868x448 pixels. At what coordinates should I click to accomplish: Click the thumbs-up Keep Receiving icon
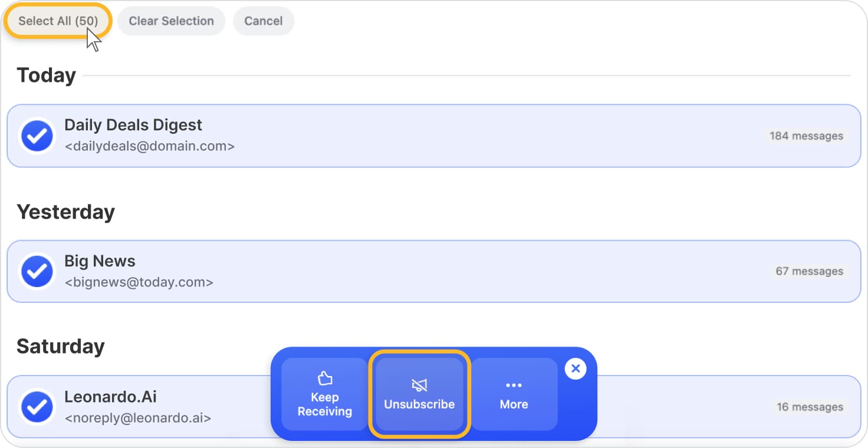pyautogui.click(x=324, y=378)
